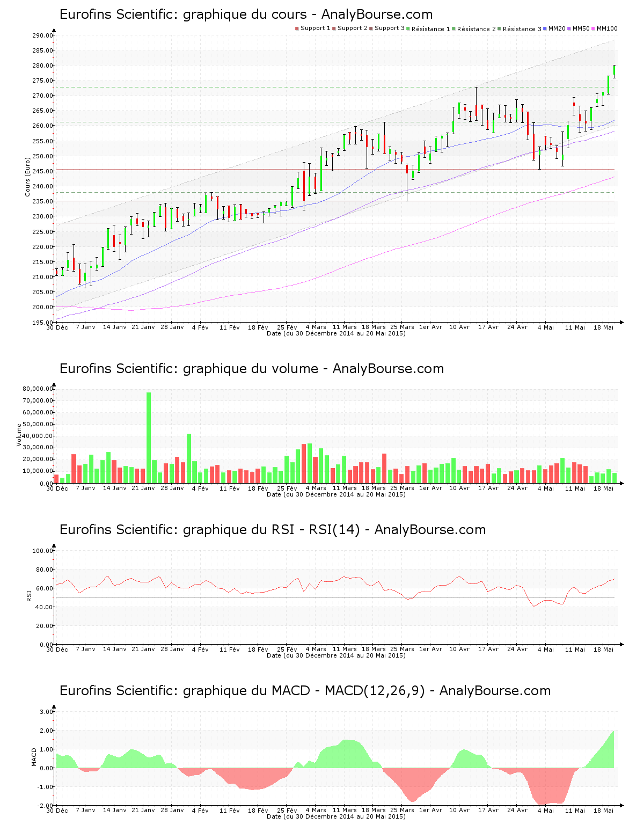Click the 'graphique du MACD - MACD(12,26,9)' title

click(x=305, y=691)
